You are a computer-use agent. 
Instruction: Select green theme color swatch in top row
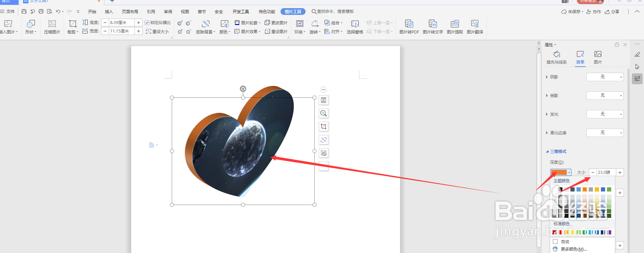pos(609,189)
